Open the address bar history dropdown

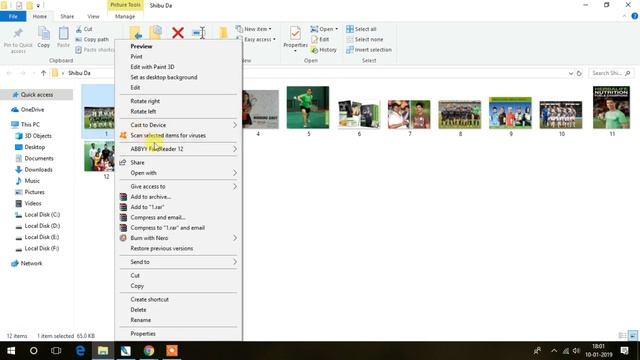pyautogui.click(x=570, y=73)
